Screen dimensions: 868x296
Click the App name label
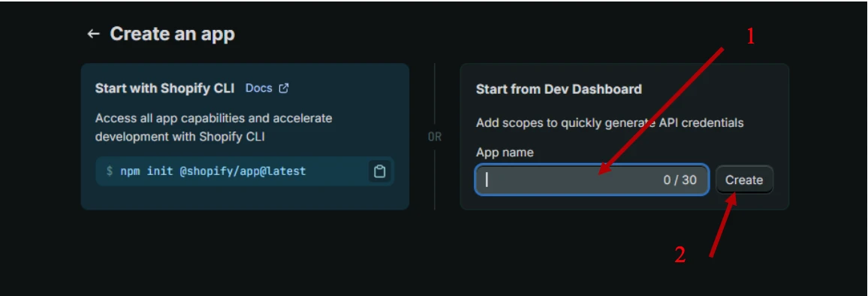click(505, 152)
